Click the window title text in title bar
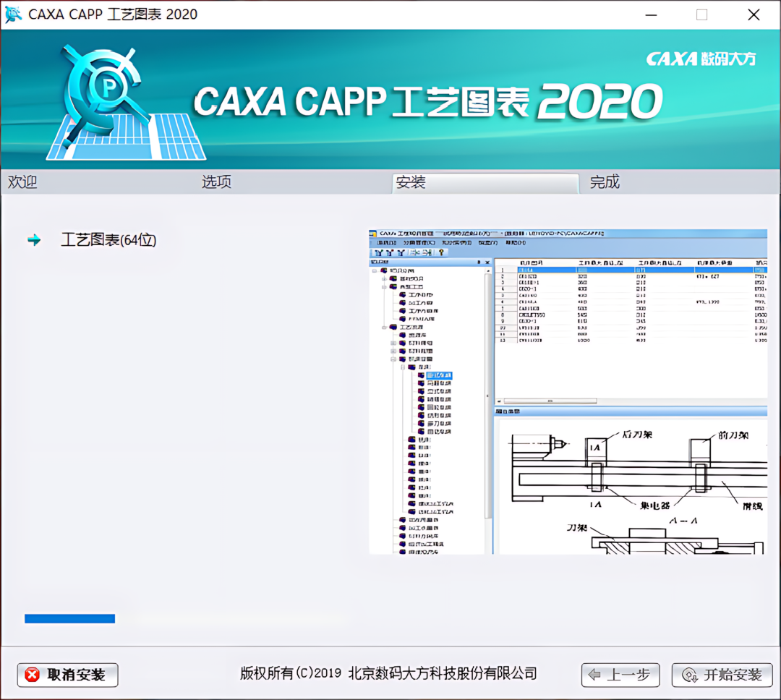 tap(113, 14)
